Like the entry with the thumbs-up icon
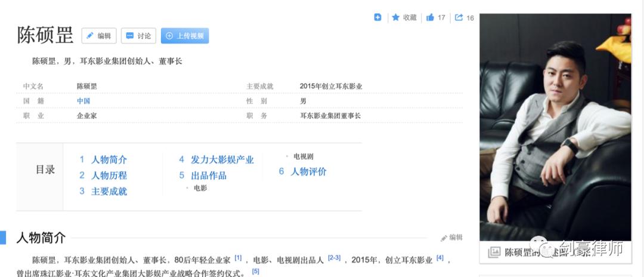The image size is (644, 277). coord(430,17)
